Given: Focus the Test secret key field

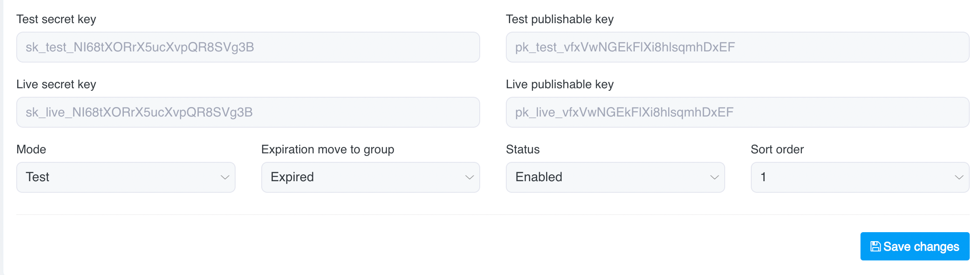Looking at the screenshot, I should (x=248, y=47).
